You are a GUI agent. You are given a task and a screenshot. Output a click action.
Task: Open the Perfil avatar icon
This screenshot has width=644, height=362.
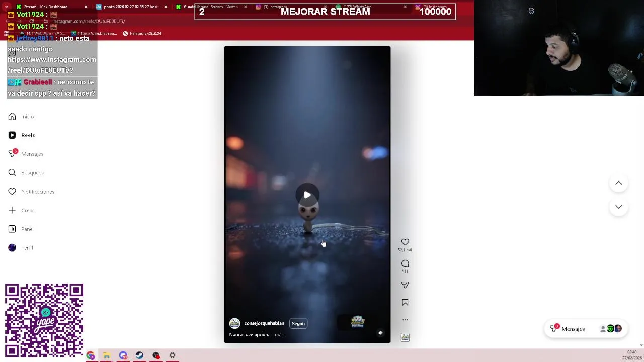click(12, 248)
